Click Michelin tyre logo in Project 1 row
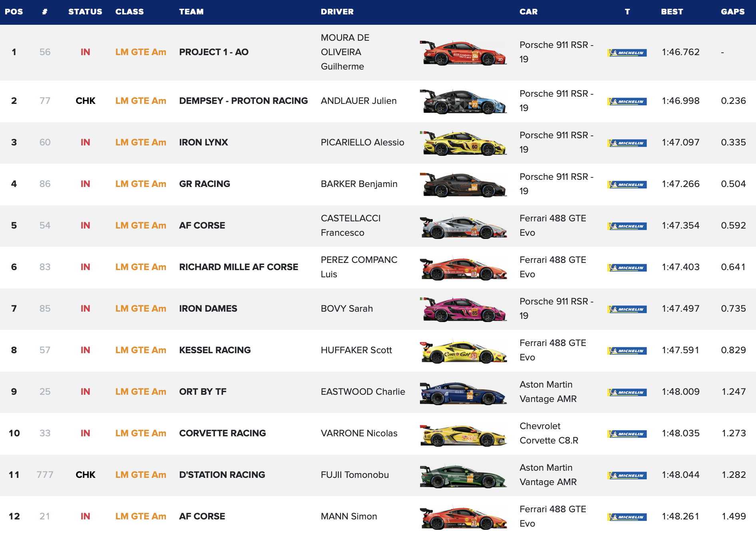Viewport: 756px width, 541px height. pos(627,53)
